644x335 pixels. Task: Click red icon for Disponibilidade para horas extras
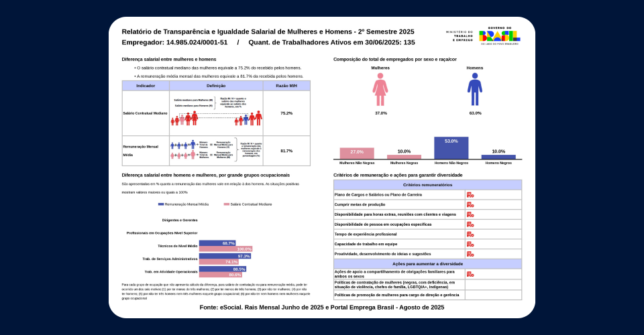(470, 214)
